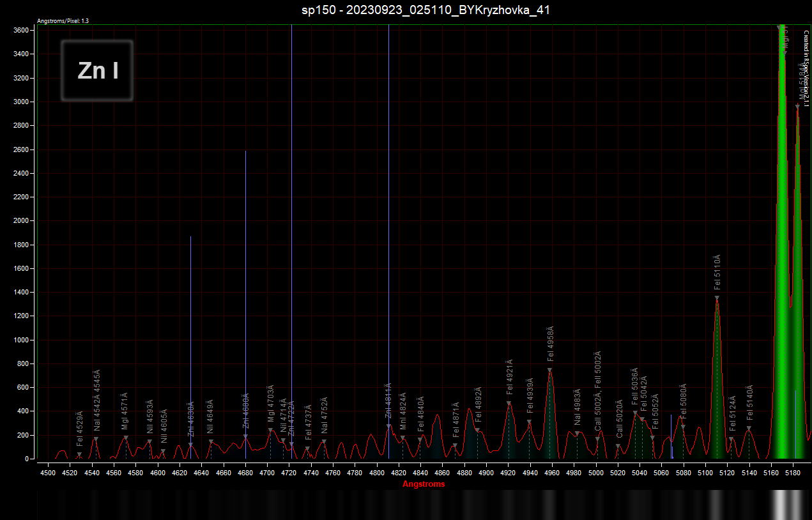This screenshot has width=812, height=520.
Task: Select the FeI 4737Å peak label
Action: pyautogui.click(x=308, y=422)
